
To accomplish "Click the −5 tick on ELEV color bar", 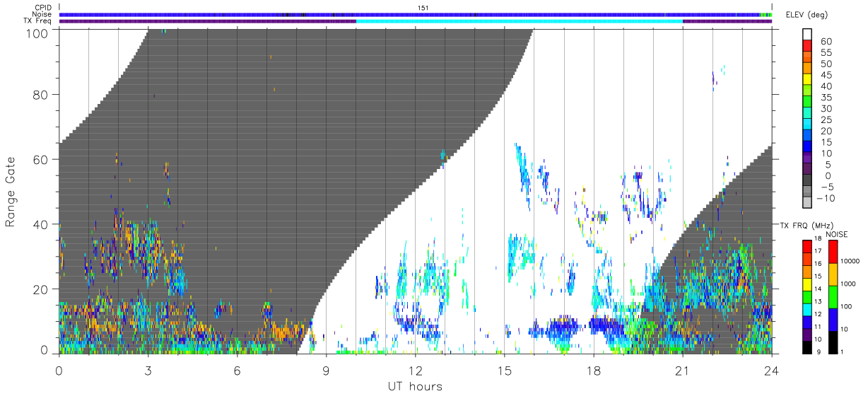I will [x=826, y=187].
